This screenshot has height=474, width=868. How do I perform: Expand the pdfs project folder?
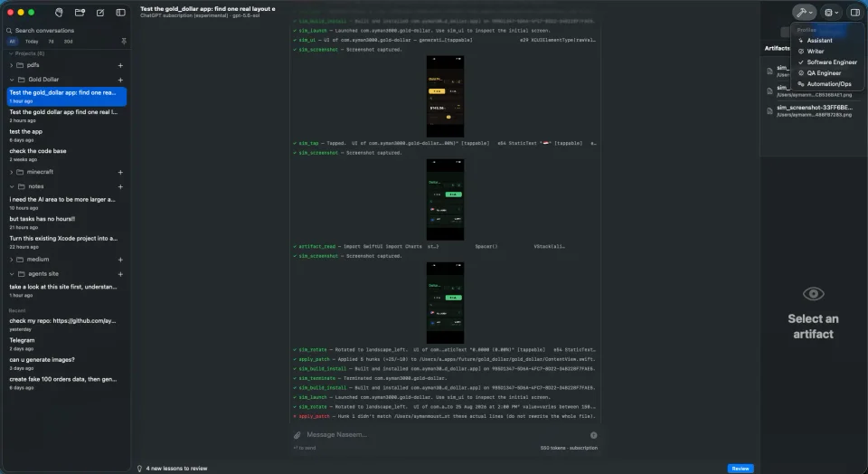click(11, 65)
